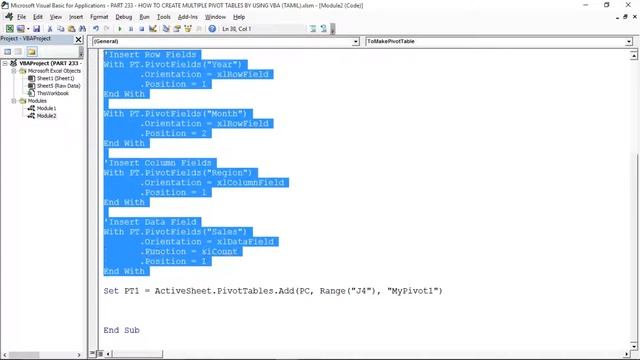640x360 pixels.
Task: Click the Toolbox toolbar icon
Action: pos(199,29)
